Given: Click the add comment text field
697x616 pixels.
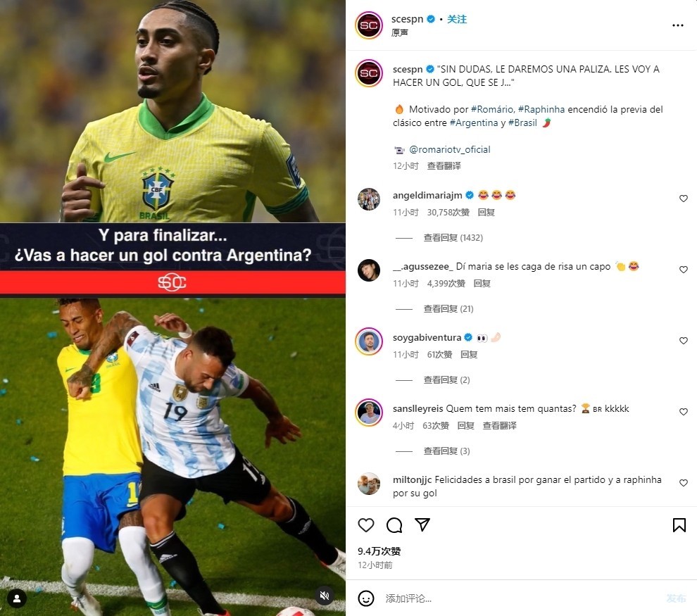Looking at the screenshot, I should [520, 598].
